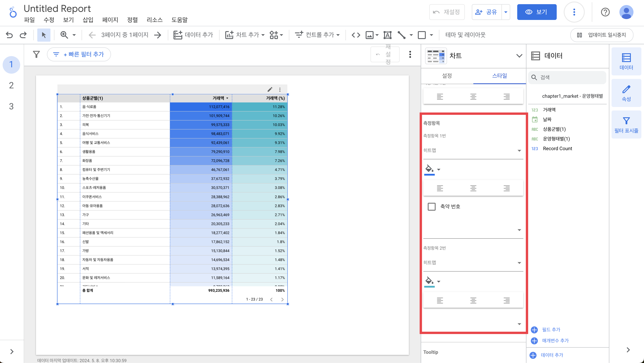Click the redo arrow icon
The image size is (644, 363).
coord(23,35)
